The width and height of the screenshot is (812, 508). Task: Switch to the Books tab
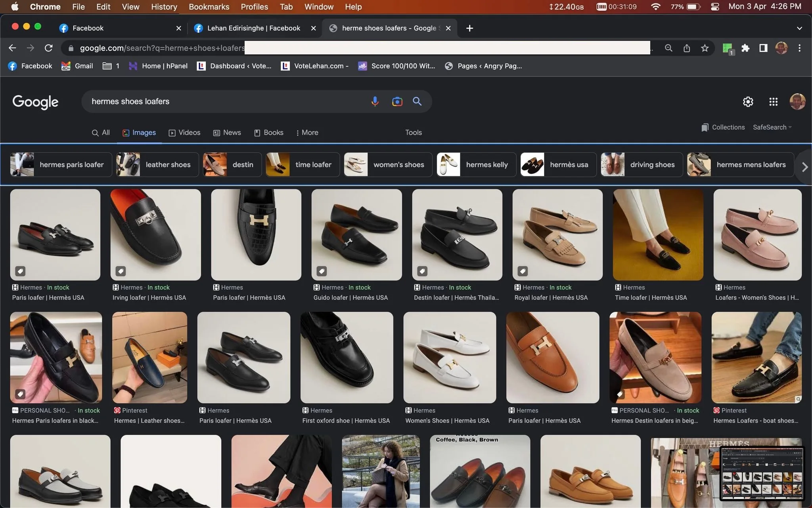[269, 133]
